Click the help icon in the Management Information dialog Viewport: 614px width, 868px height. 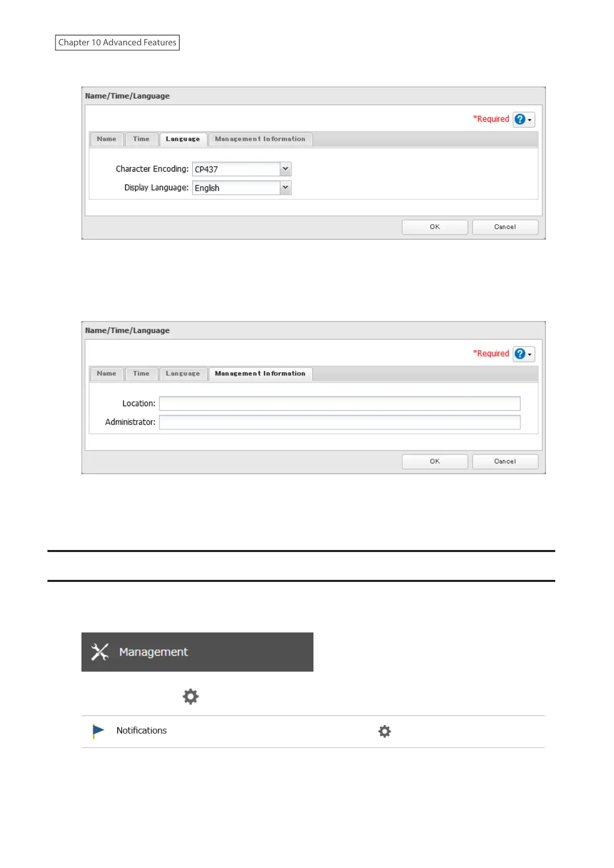pos(520,354)
